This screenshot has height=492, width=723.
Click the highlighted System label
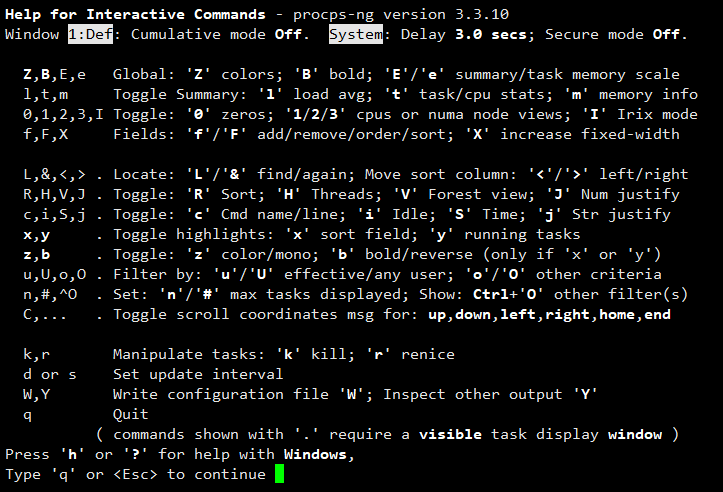(355, 35)
